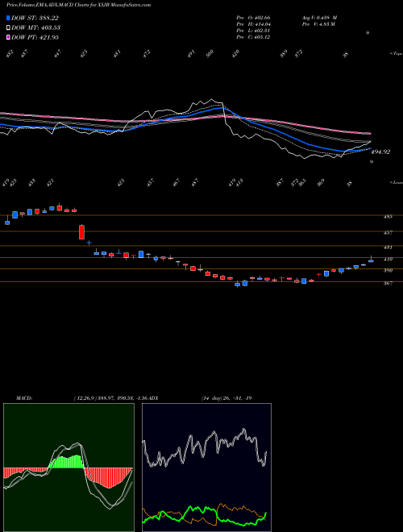Click the 367 price level label
This screenshot has height=532, width=403.
coord(388,283)
